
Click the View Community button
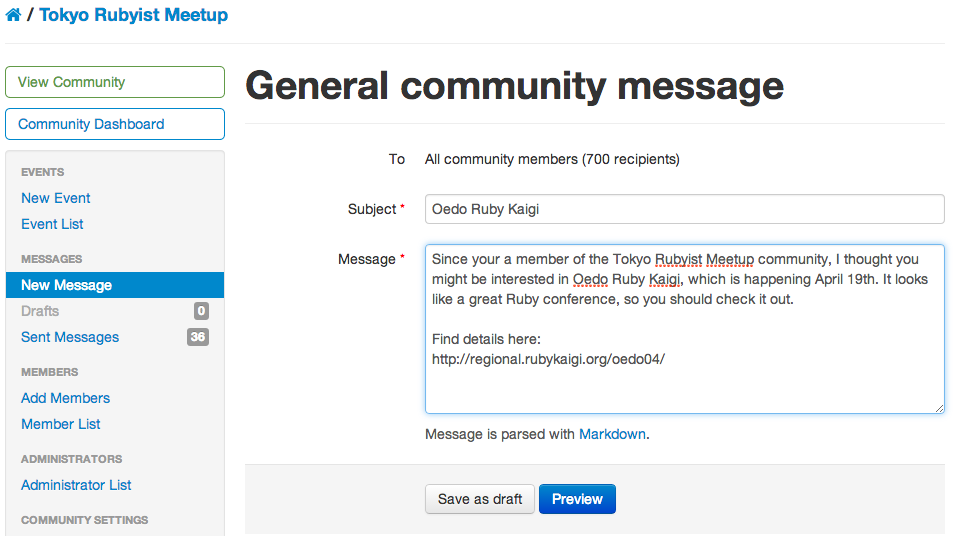(x=115, y=82)
